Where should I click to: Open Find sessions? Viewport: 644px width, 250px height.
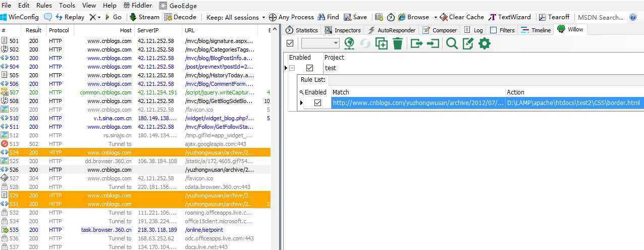tap(328, 17)
